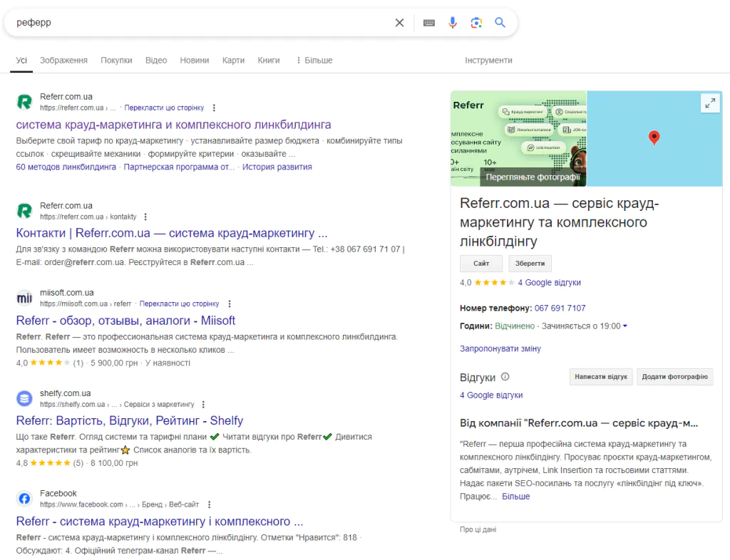Open Facebook 'Referr - система крауд-маркетингу' result

pos(160,522)
